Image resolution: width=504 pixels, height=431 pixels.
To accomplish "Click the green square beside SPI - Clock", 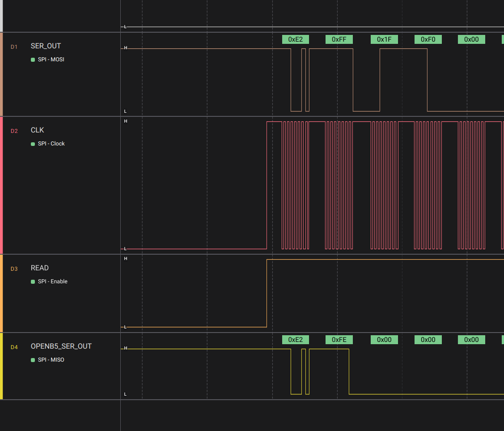I will point(33,144).
